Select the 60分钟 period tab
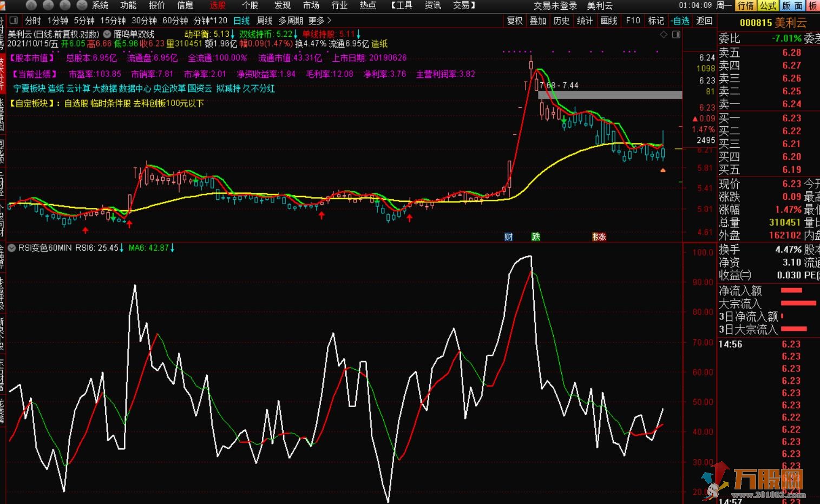Viewport: 820px width, 504px height. (x=175, y=21)
